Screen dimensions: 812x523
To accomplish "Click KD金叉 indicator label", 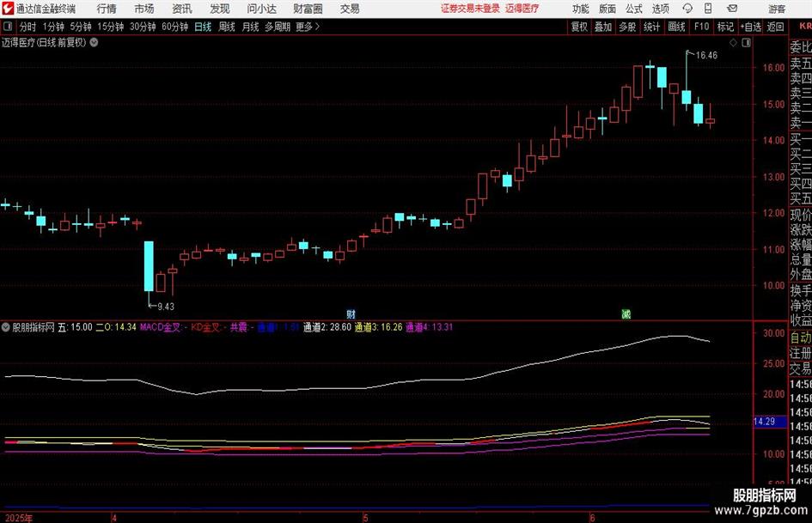I will tap(205, 327).
